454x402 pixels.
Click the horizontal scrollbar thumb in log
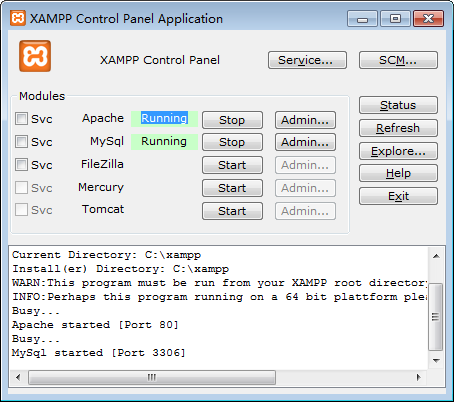(152, 377)
